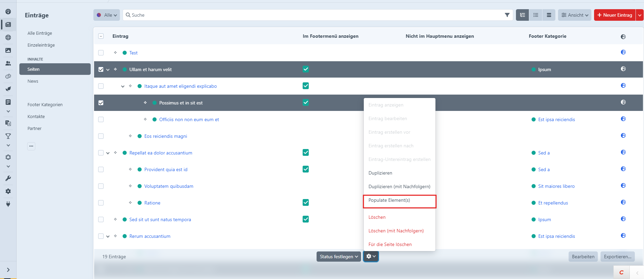The width and height of the screenshot is (644, 279).
Task: Uncheck the Ullam et harum velit row
Action: click(101, 69)
